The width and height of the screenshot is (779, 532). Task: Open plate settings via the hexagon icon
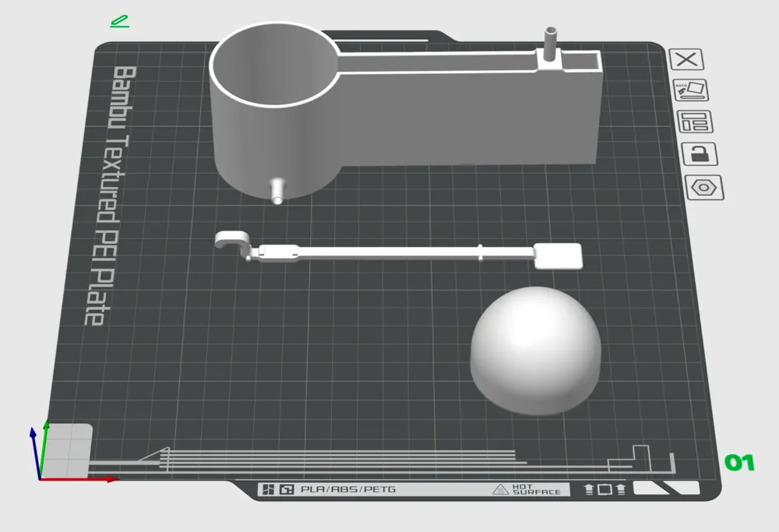(704, 188)
